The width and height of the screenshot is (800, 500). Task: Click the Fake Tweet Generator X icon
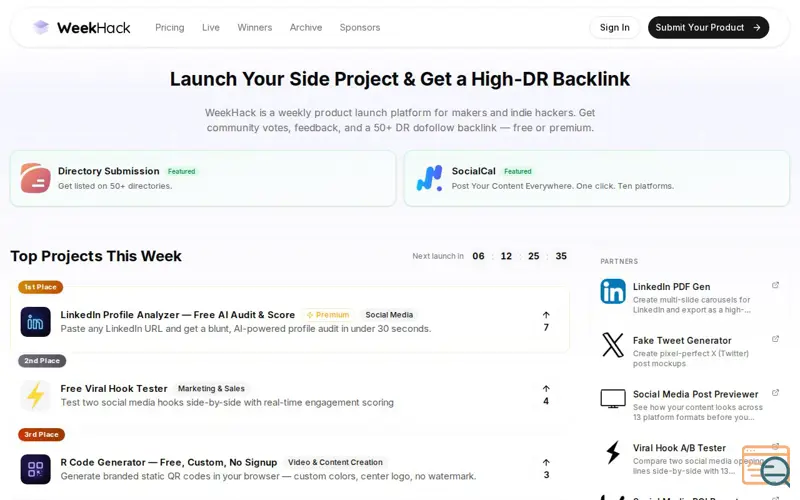tap(613, 345)
